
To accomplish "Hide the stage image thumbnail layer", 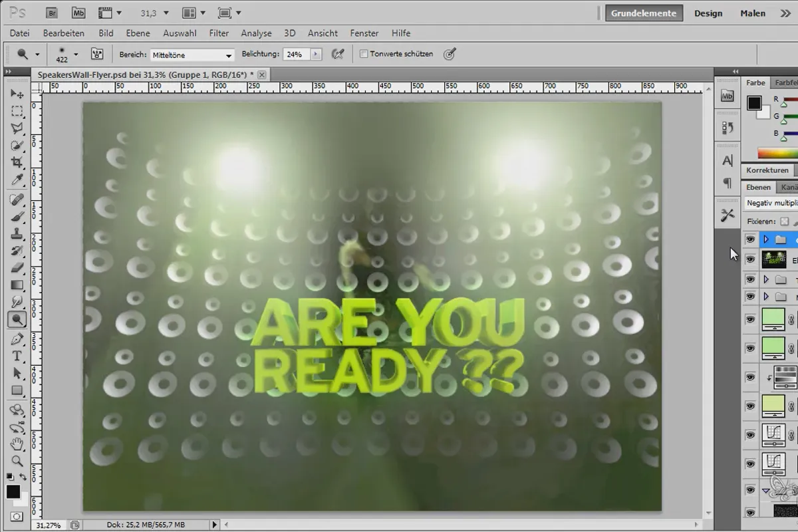I will pyautogui.click(x=751, y=259).
